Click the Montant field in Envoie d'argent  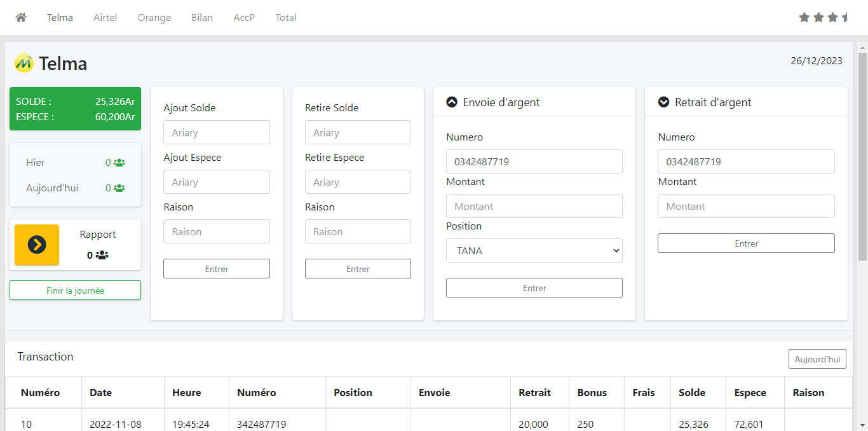(x=534, y=206)
